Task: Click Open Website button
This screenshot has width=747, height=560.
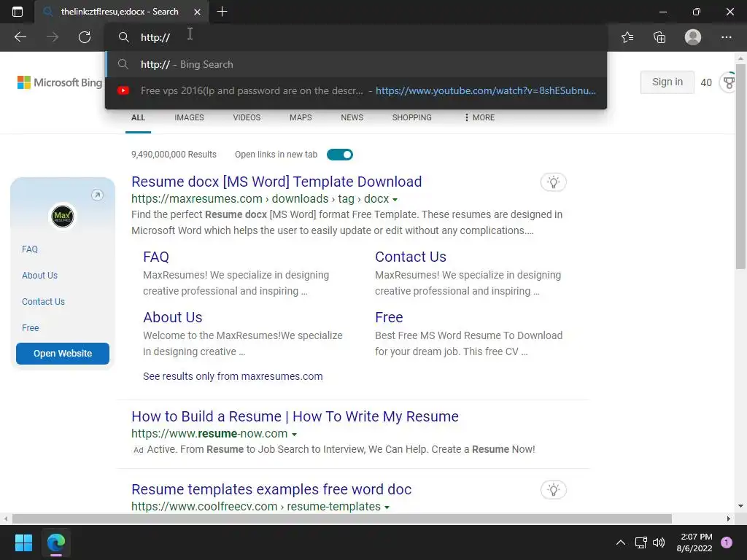Action: [63, 354]
